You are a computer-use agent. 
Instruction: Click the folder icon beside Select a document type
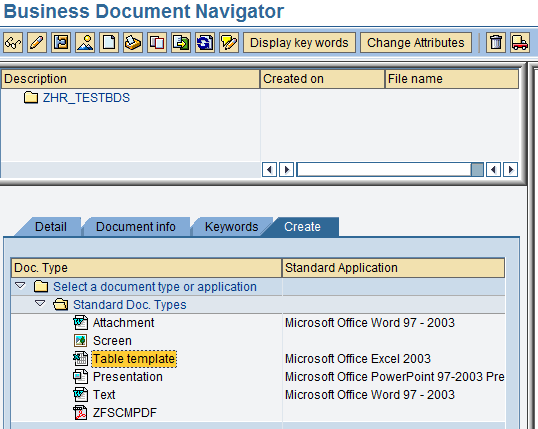41,286
